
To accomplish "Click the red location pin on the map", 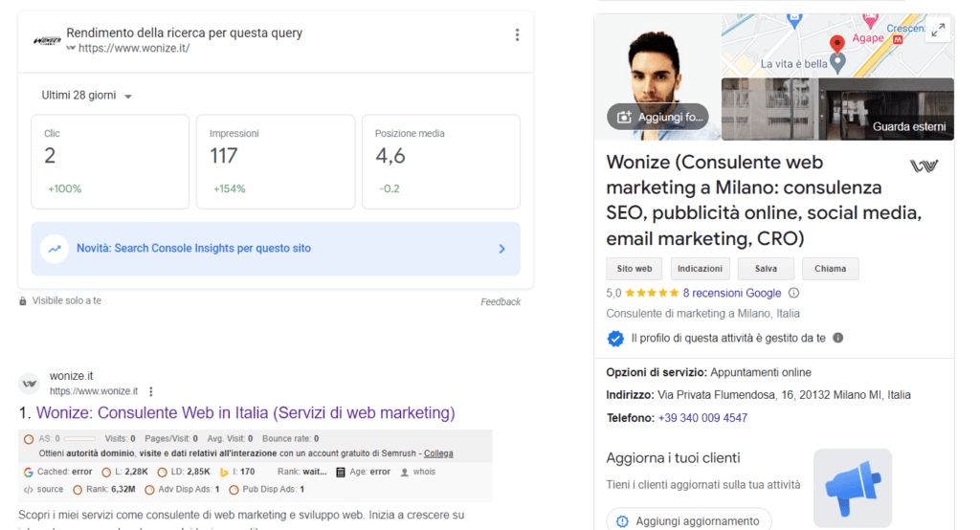I will [836, 44].
